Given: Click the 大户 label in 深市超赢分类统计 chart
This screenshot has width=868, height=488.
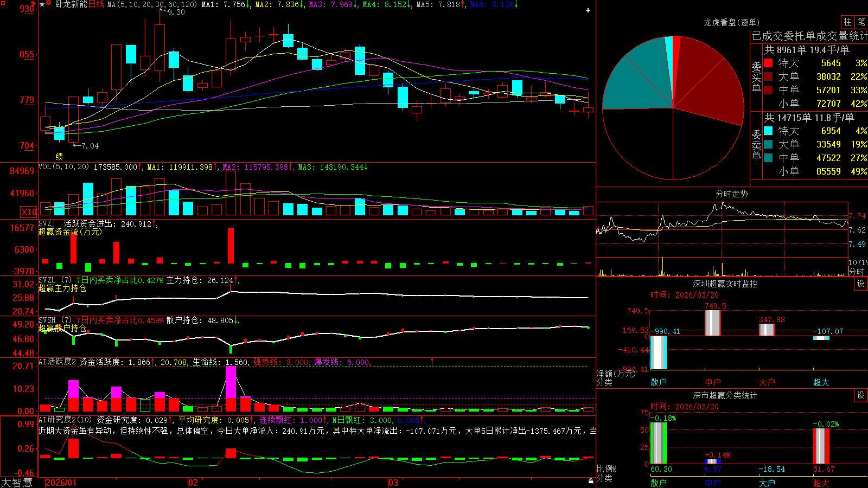Looking at the screenshot, I should tap(767, 483).
